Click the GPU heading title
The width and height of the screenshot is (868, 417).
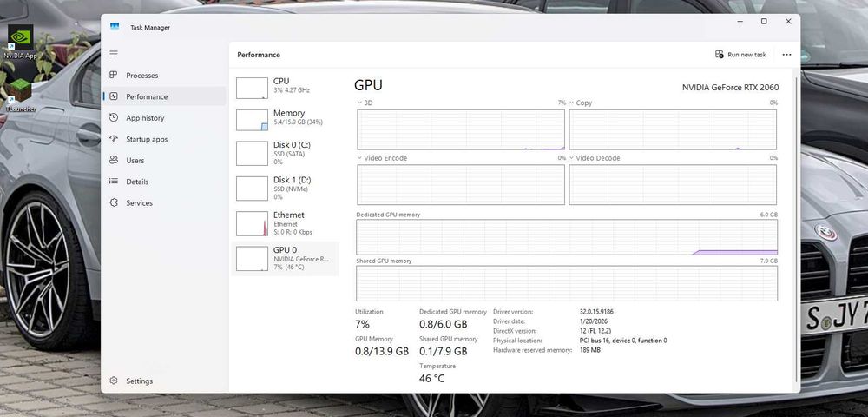click(x=368, y=85)
